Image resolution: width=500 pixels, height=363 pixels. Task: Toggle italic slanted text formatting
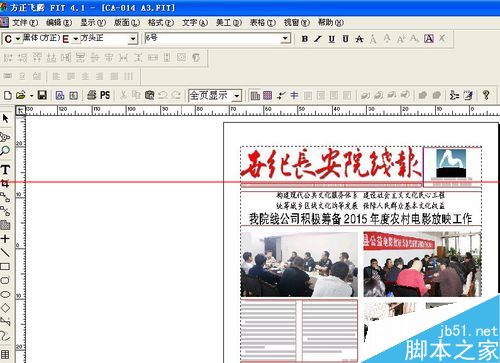pos(318,39)
